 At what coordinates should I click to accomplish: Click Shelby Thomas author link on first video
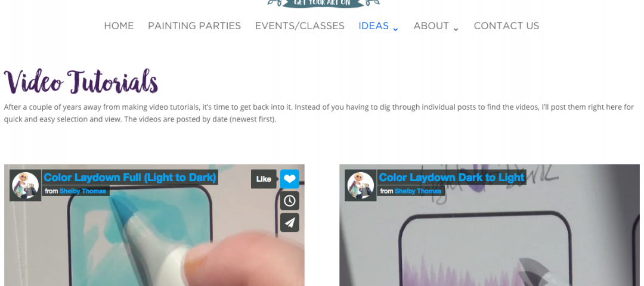(x=82, y=191)
